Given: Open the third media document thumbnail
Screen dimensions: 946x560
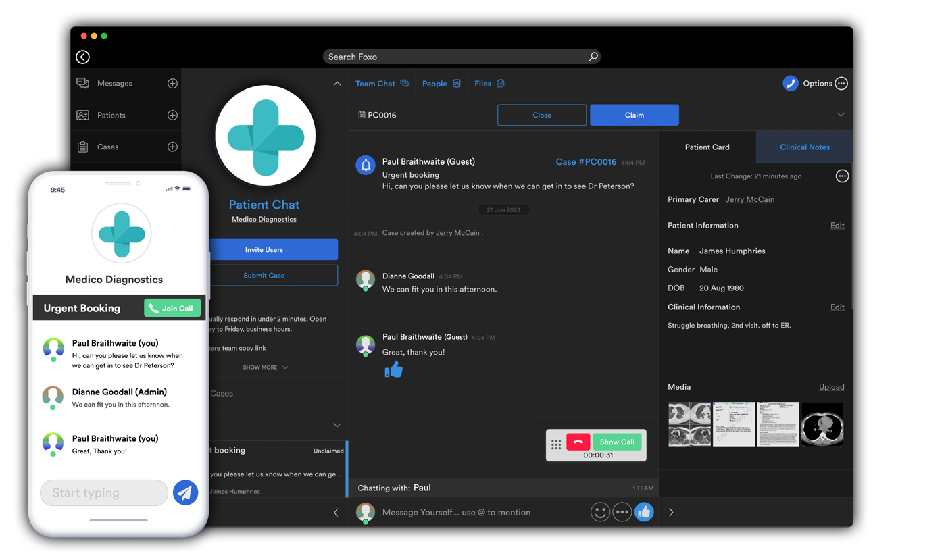Looking at the screenshot, I should [778, 424].
